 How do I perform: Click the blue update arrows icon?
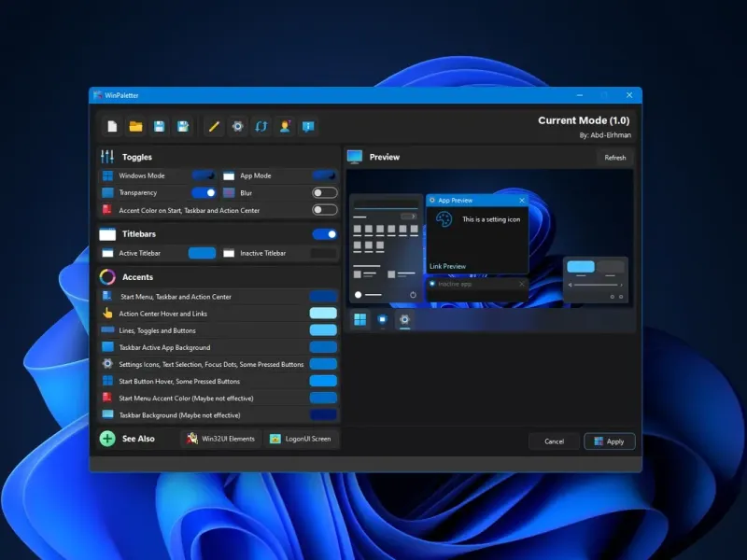[261, 126]
